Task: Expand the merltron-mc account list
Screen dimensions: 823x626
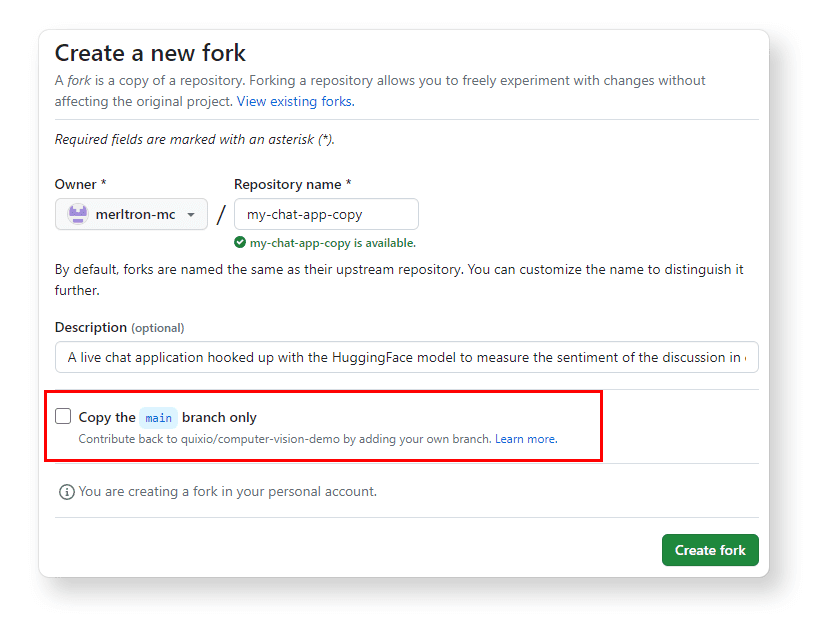Action: click(131, 213)
